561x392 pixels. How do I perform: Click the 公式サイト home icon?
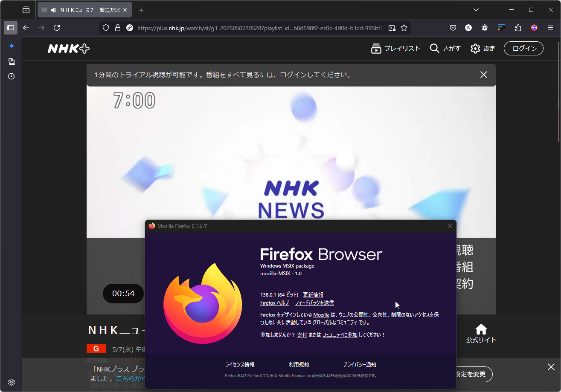(481, 329)
